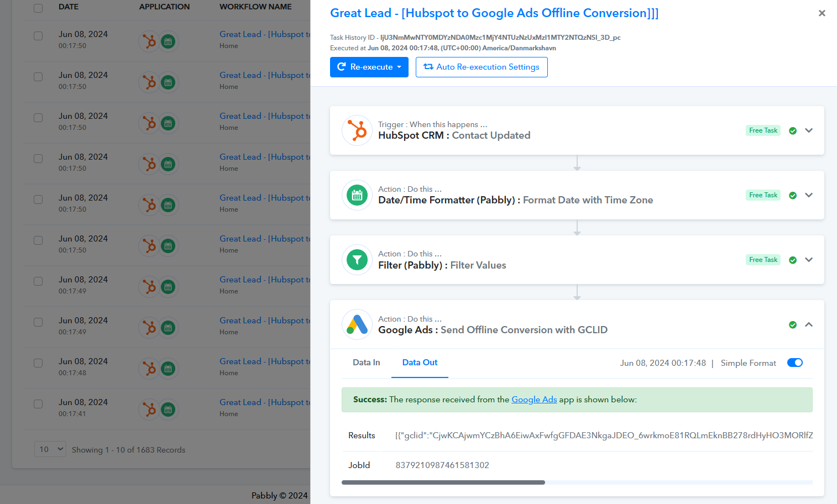This screenshot has height=504, width=837.
Task: Click the Date/Time Formatter calendar step icon
Action: [x=357, y=195]
